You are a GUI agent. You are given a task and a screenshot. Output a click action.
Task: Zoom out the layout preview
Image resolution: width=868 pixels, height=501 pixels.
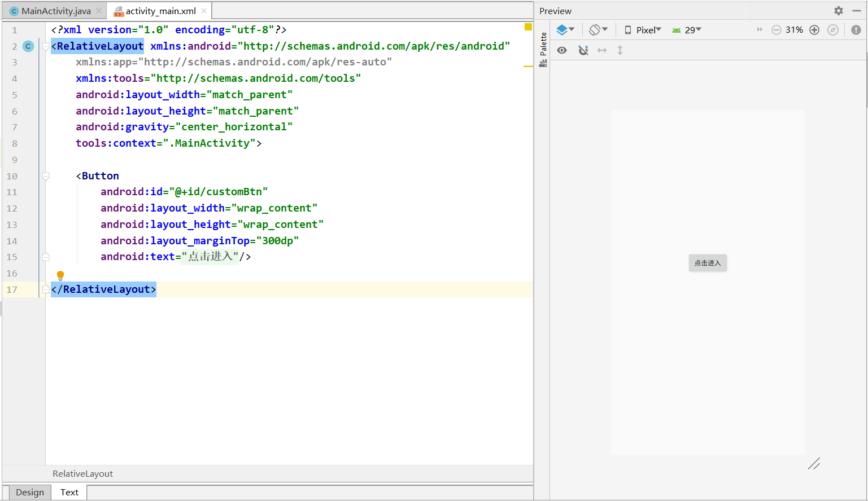coord(777,30)
